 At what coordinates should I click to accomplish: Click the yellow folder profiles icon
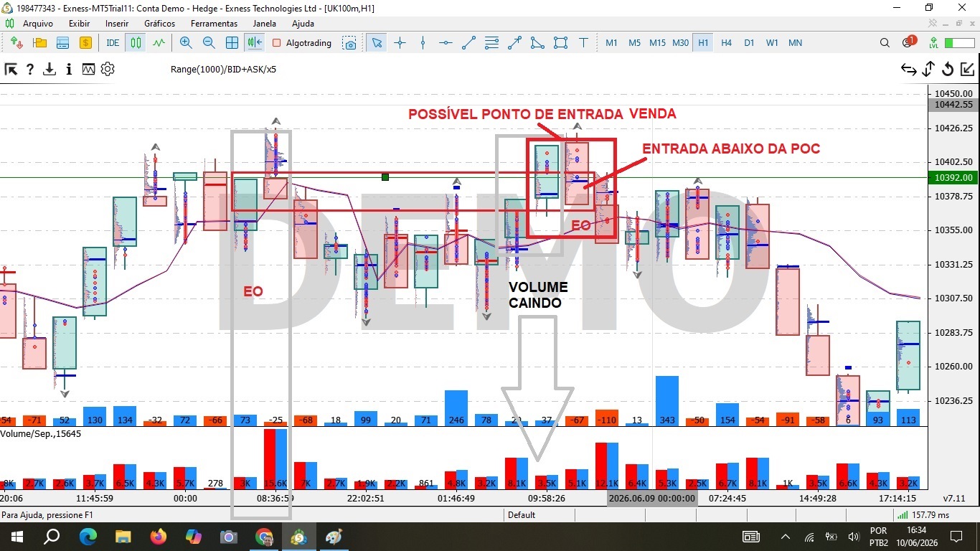(40, 43)
